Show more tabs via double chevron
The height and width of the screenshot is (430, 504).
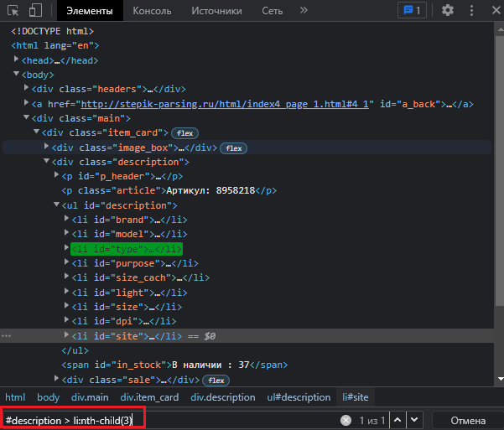(x=303, y=11)
